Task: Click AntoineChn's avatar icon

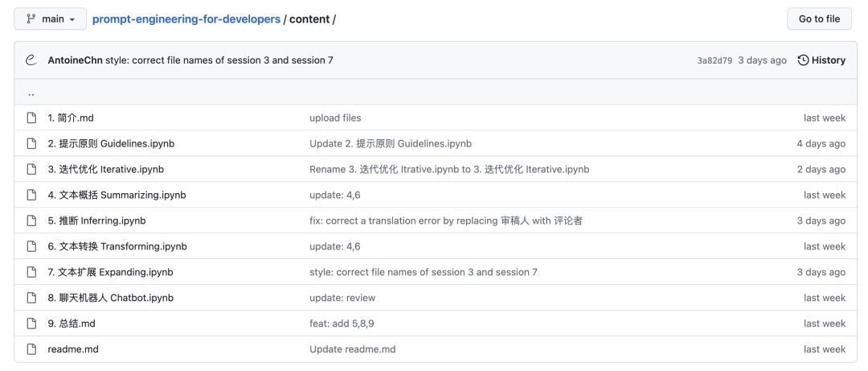Action: tap(31, 60)
